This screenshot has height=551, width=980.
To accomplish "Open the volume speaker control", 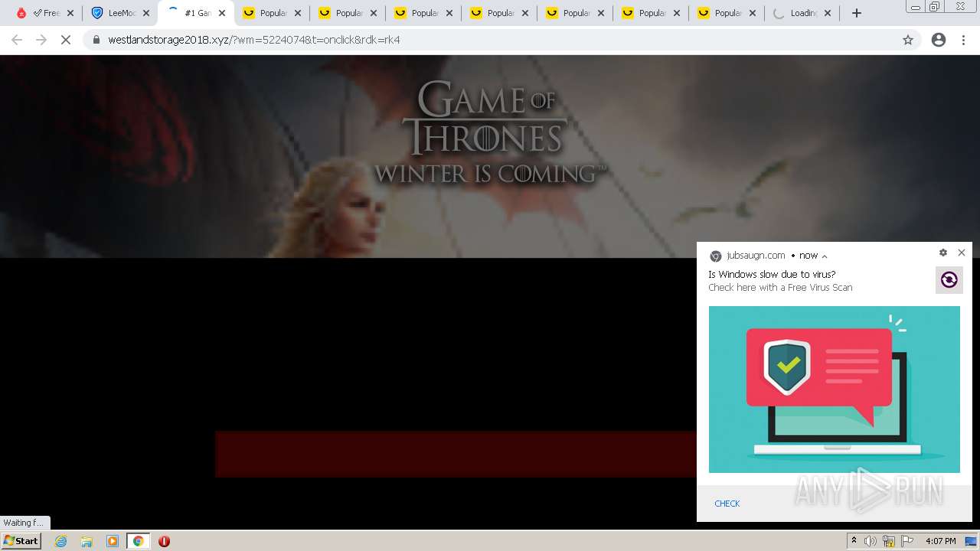I will [871, 541].
